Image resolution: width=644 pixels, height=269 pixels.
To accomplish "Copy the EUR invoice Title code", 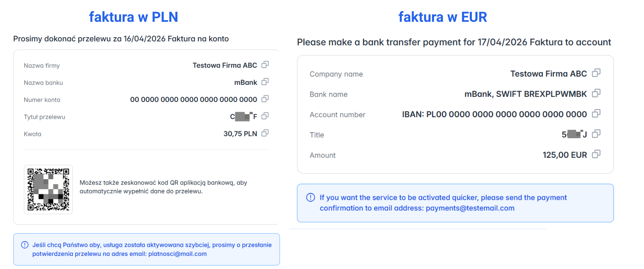I will pos(596,134).
